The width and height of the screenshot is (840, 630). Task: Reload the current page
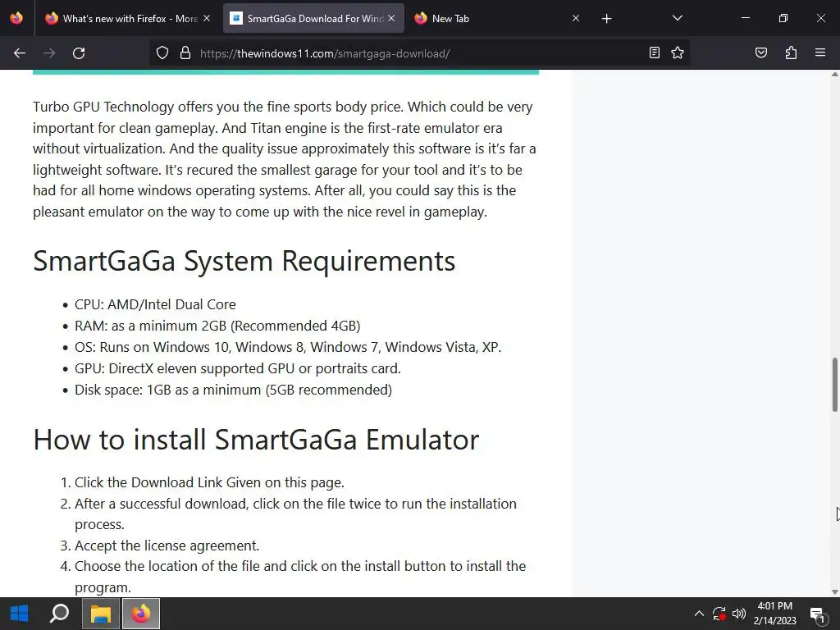(x=79, y=53)
